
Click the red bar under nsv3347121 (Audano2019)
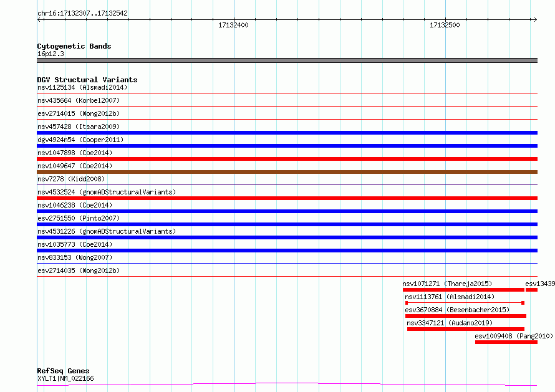465,329
